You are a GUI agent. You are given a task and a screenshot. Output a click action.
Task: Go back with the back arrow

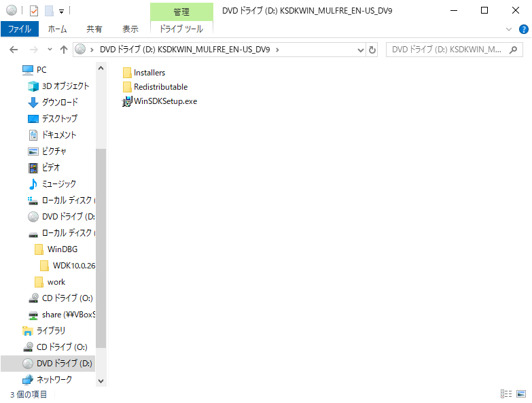14,50
